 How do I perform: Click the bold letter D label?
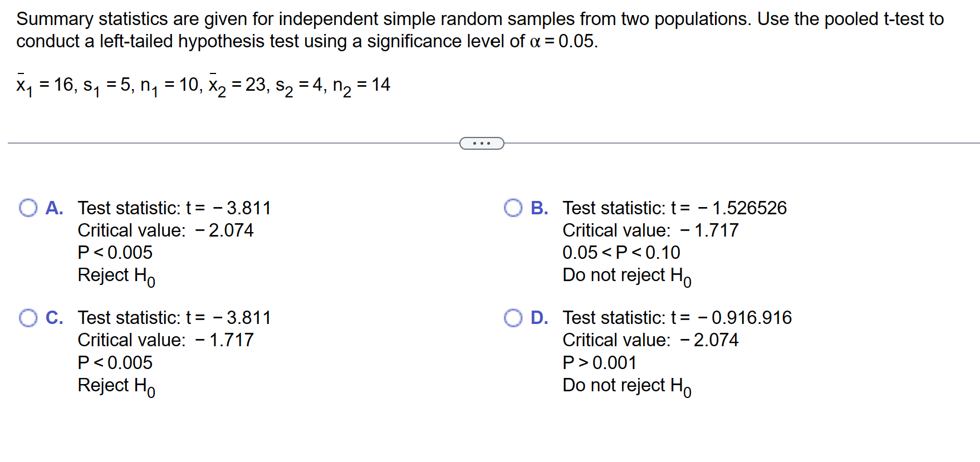[x=538, y=318]
